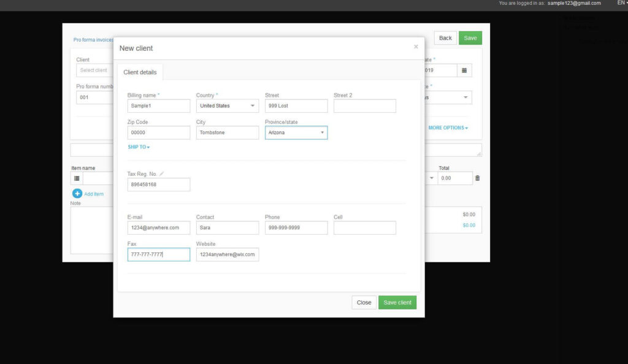Open the Country dropdown
This screenshot has height=364, width=628.
pos(227,106)
